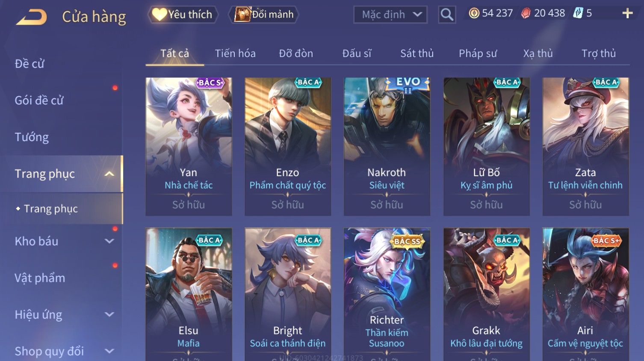Viewport: 644px width, 361px height.
Task: Switch to the Pháp sư tab
Action: 478,53
